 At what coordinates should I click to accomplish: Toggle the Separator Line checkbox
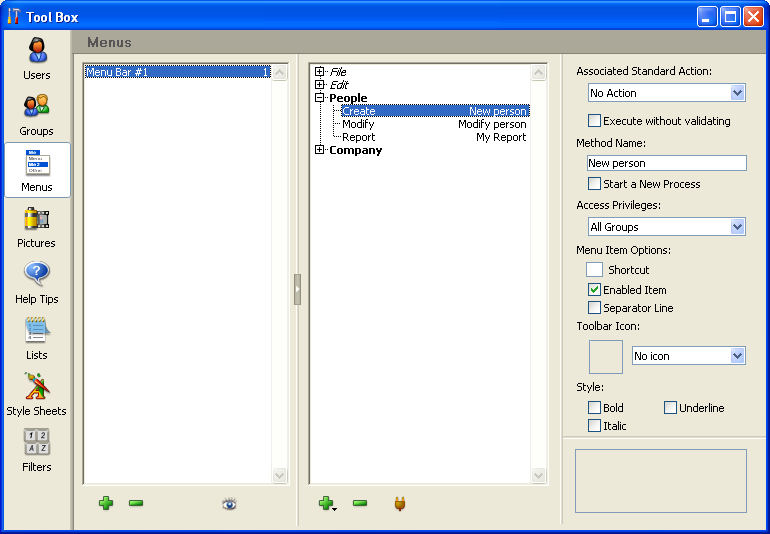tap(595, 308)
